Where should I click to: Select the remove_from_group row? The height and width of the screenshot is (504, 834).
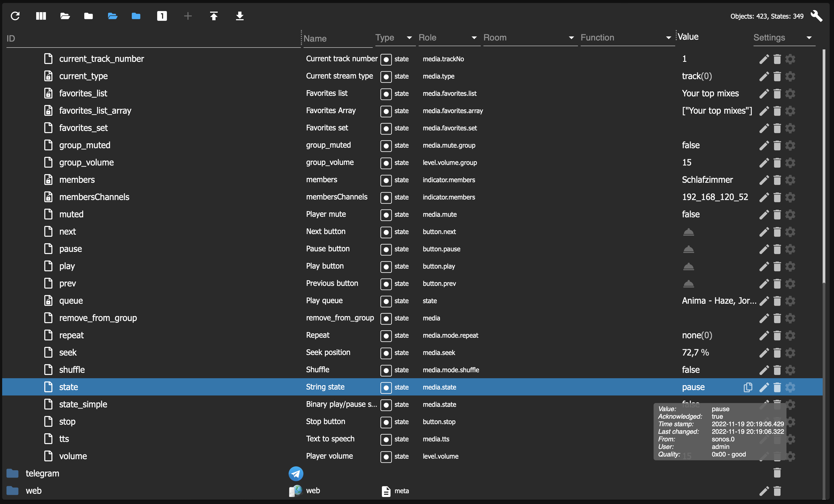point(412,318)
